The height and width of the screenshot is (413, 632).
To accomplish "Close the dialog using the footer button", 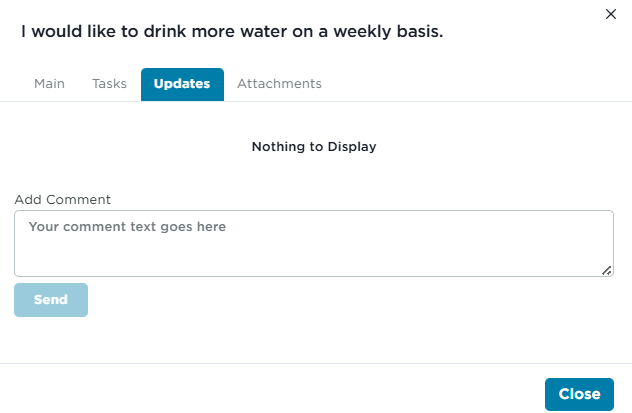I will (x=579, y=394).
